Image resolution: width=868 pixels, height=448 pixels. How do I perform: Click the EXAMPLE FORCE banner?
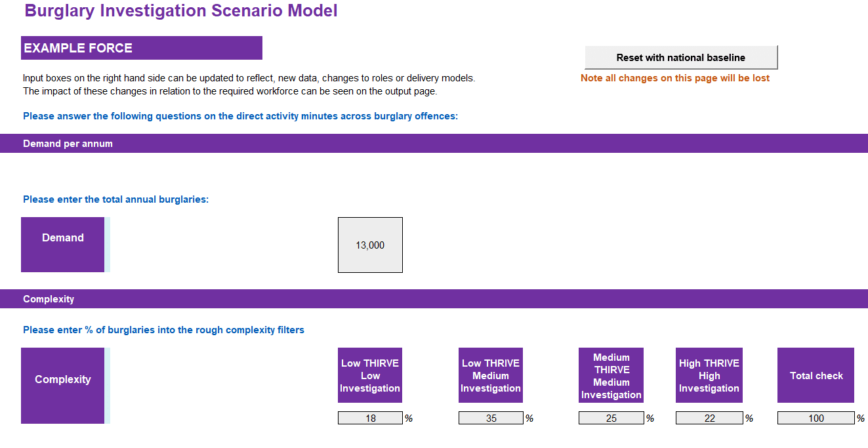[x=142, y=47]
